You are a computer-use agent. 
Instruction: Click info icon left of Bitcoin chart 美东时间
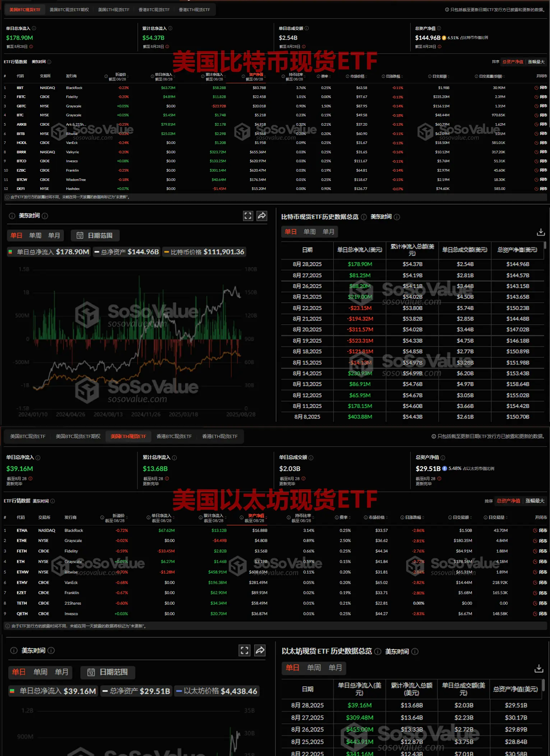click(12, 216)
